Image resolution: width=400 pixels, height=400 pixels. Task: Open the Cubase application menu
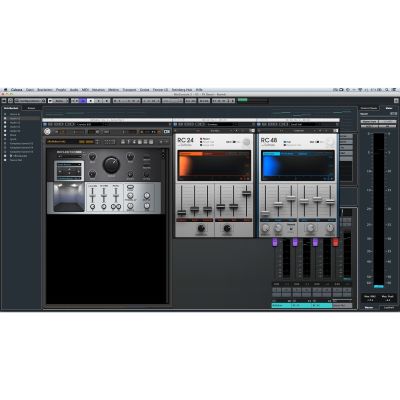coord(17,90)
